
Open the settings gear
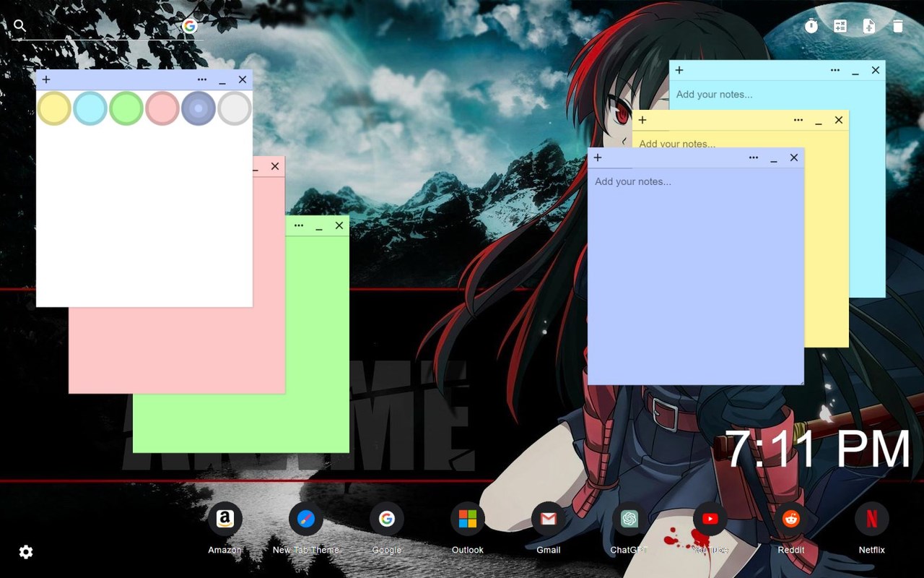[26, 552]
